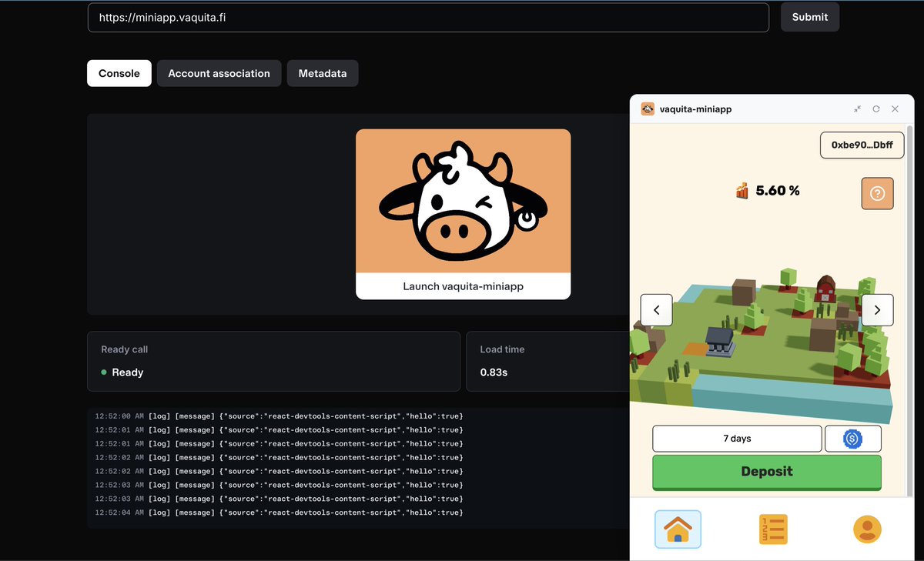Click the 0xbe90…Dbff wallet address chip

[862, 145]
